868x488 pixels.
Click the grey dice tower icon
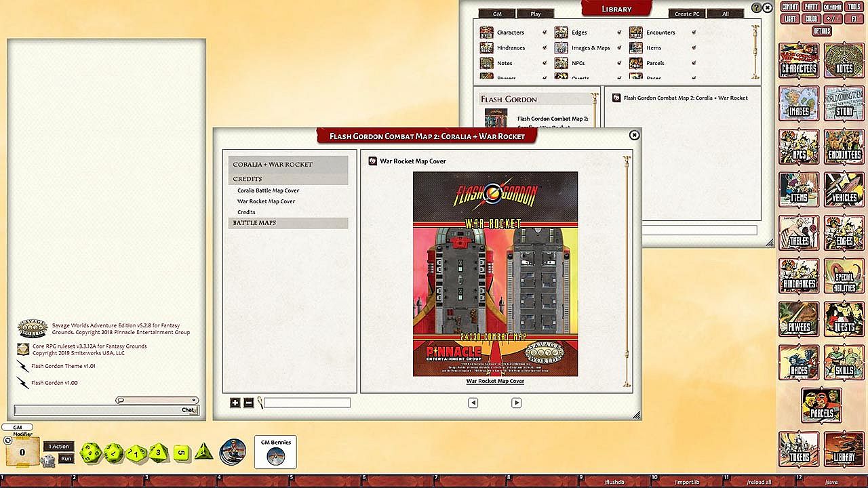point(47,461)
